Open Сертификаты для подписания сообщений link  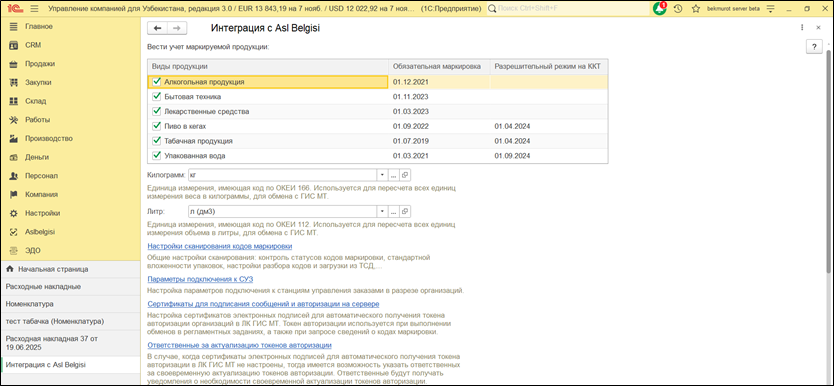[x=263, y=304]
